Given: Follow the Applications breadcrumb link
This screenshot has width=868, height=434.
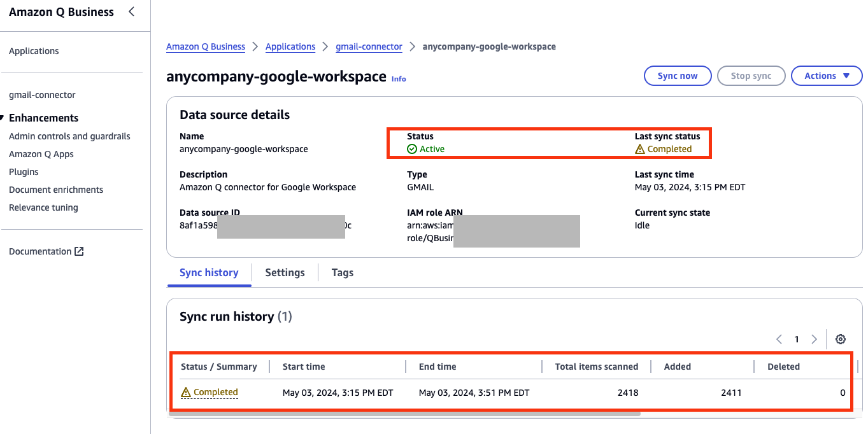Looking at the screenshot, I should (x=290, y=46).
